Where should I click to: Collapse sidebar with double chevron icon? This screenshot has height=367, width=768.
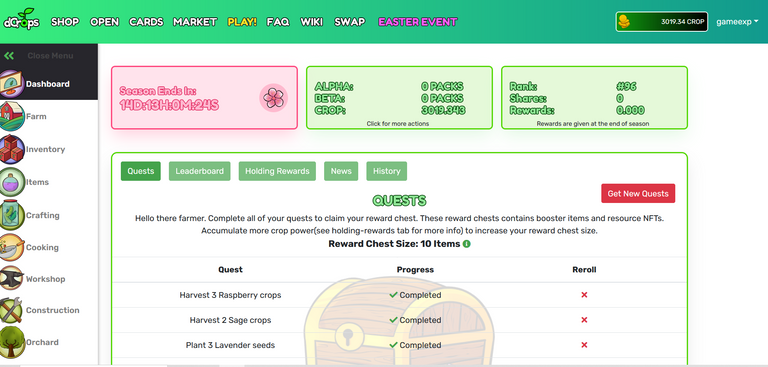[x=9, y=56]
